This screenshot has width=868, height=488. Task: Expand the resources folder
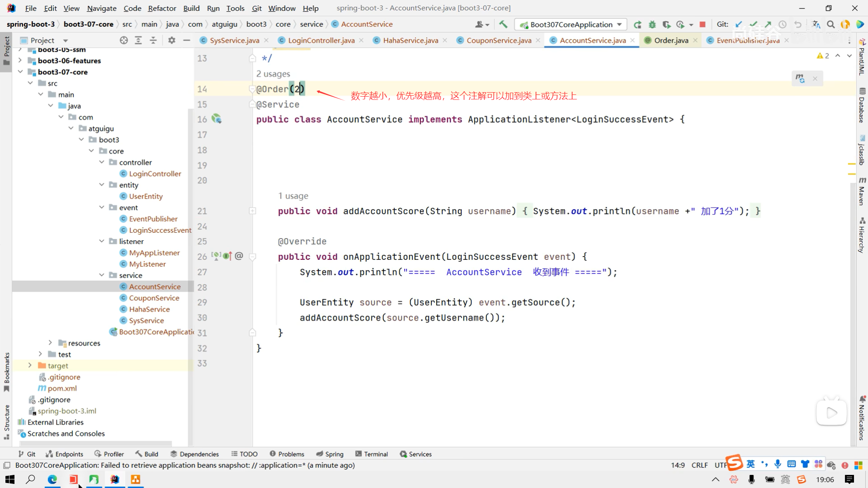click(x=50, y=343)
